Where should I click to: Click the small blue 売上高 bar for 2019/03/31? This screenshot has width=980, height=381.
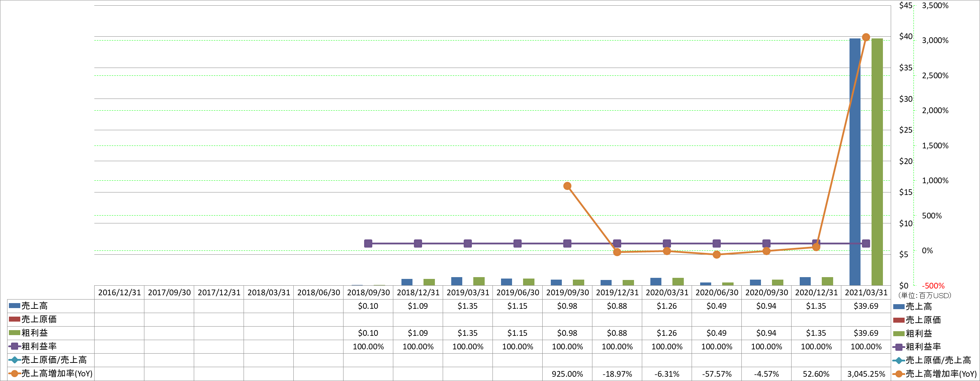click(x=457, y=281)
